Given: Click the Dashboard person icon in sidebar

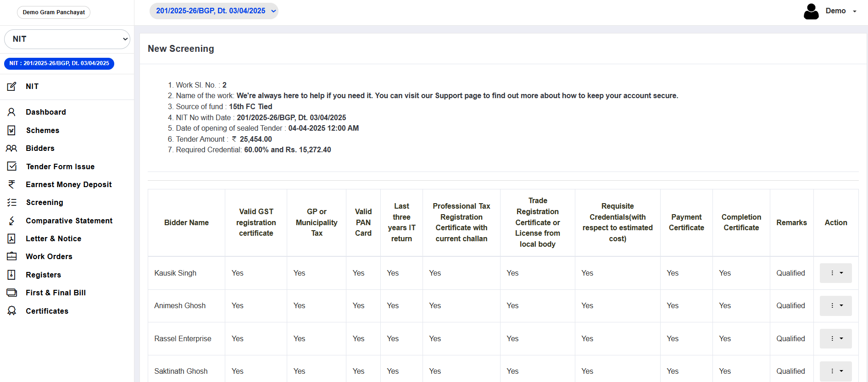Looking at the screenshot, I should [x=11, y=112].
